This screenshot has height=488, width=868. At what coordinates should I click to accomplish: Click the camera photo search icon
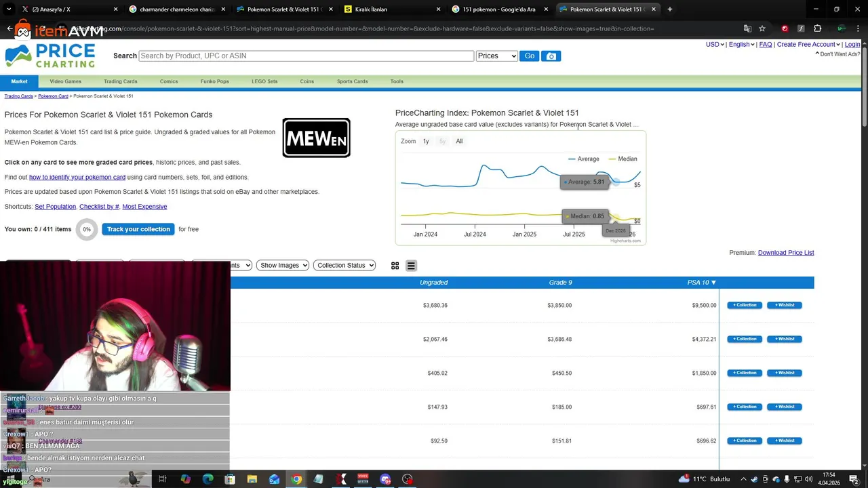click(551, 56)
